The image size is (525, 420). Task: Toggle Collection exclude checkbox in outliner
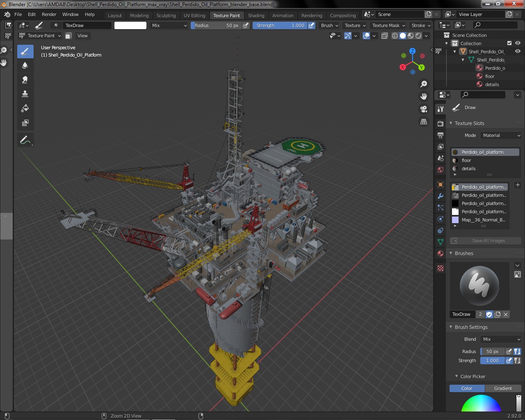coord(509,43)
